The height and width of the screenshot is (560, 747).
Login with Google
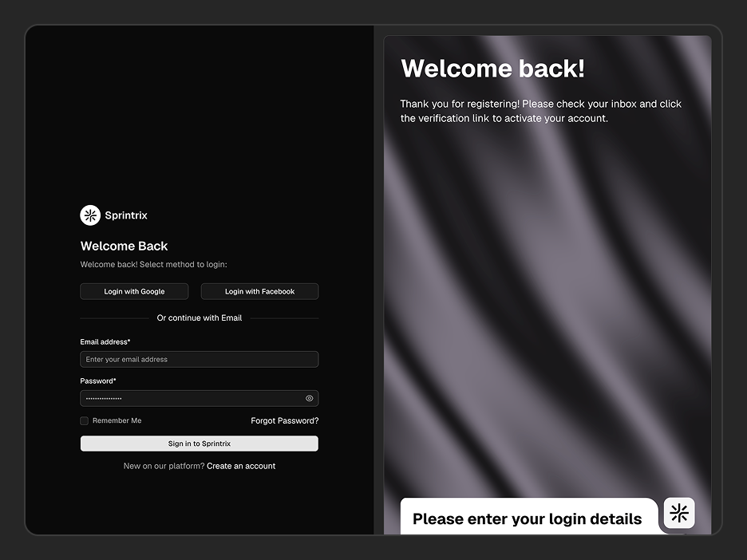pos(134,291)
